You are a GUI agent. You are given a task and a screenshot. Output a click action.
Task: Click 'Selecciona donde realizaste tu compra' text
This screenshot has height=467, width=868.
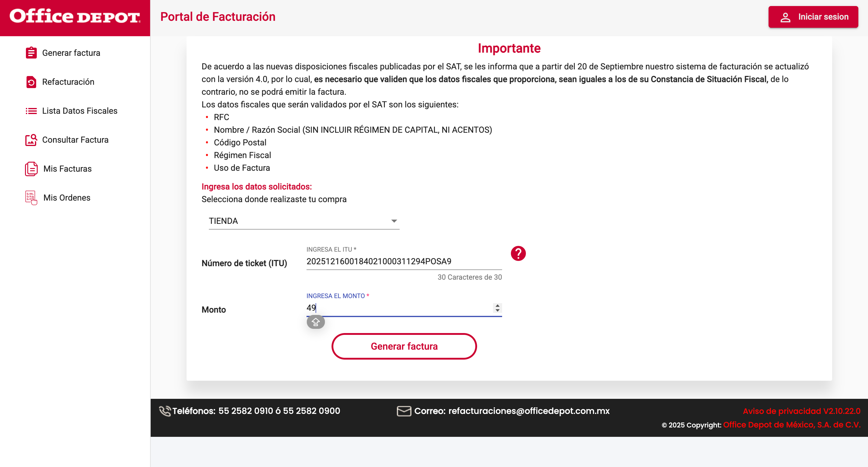click(x=274, y=199)
